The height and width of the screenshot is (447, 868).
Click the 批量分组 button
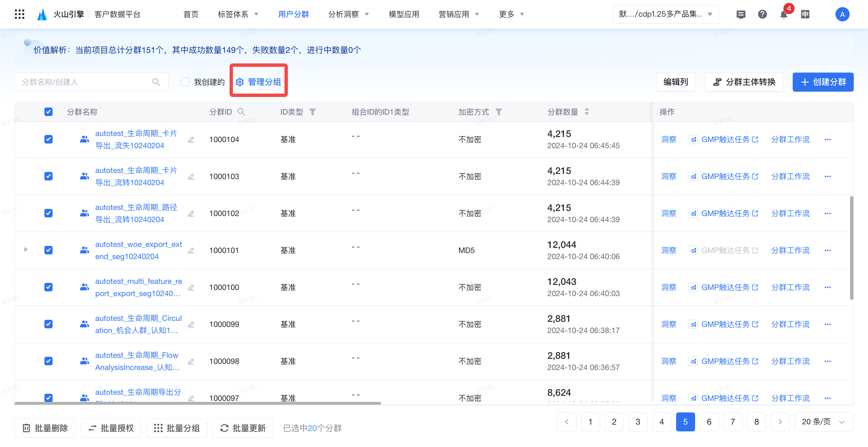point(177,428)
